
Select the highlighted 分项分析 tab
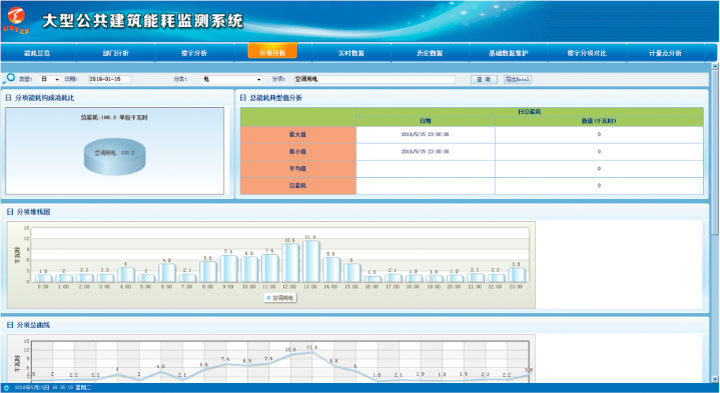click(272, 52)
